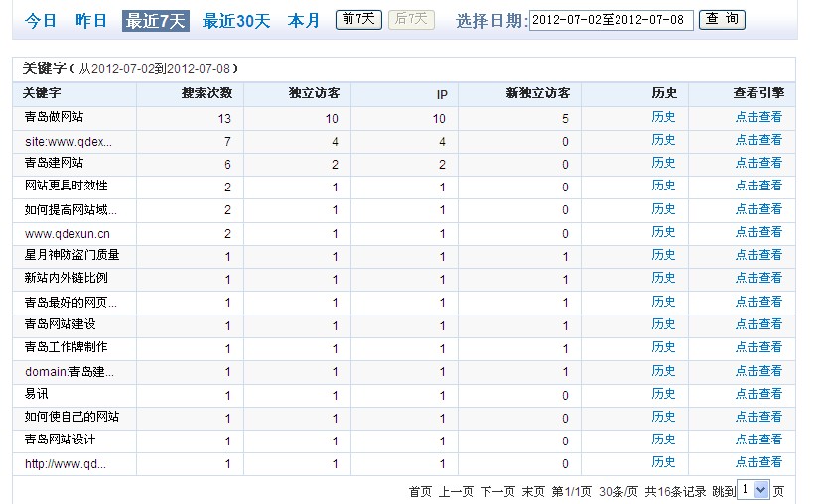Click 点击查看 for 青岛做网站 row
The height and width of the screenshot is (504, 825).
pyautogui.click(x=758, y=117)
